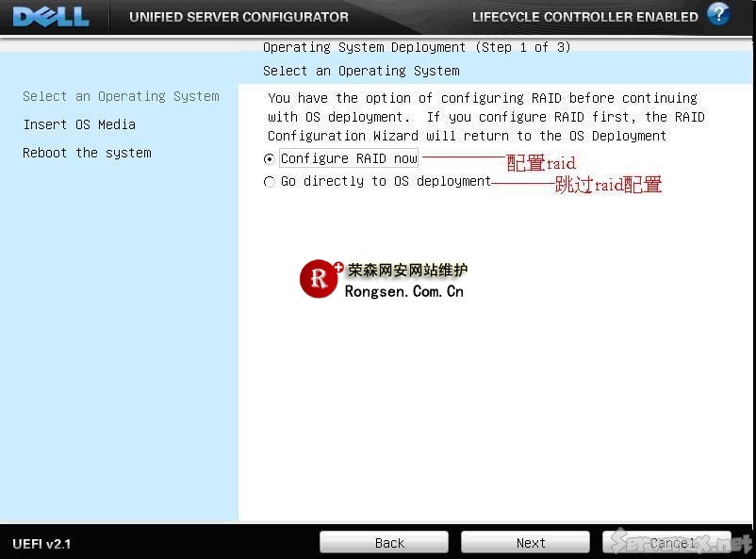Click Next to continue the wizard
The image size is (756, 559).
point(531,543)
